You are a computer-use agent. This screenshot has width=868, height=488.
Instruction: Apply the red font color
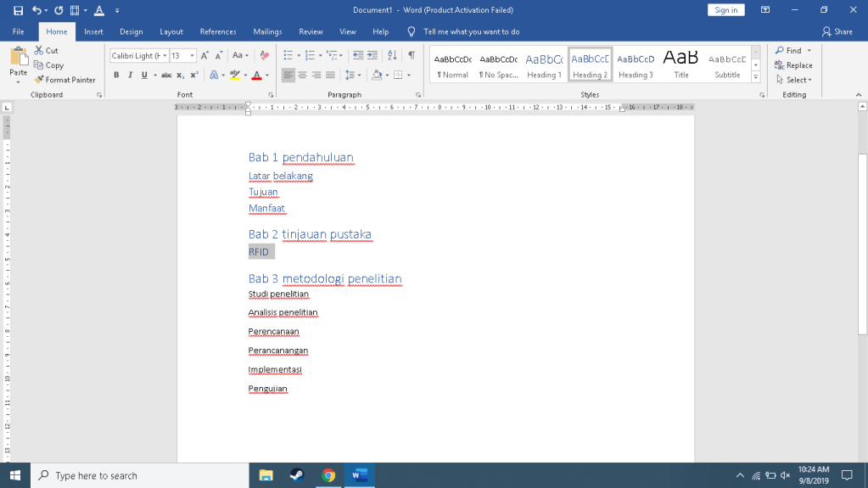(x=256, y=75)
